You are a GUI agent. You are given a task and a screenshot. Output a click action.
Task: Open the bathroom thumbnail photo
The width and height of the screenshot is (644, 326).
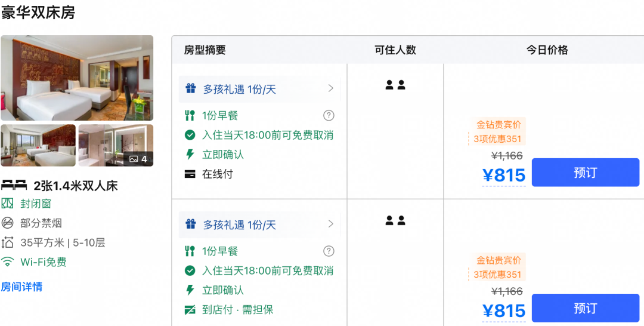pyautogui.click(x=116, y=145)
